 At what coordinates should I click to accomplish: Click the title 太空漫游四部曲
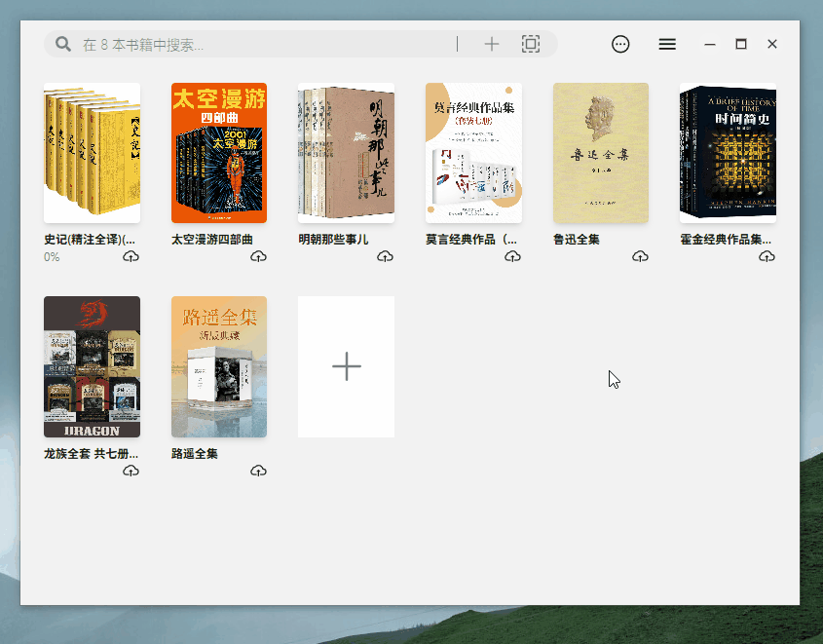pos(212,240)
